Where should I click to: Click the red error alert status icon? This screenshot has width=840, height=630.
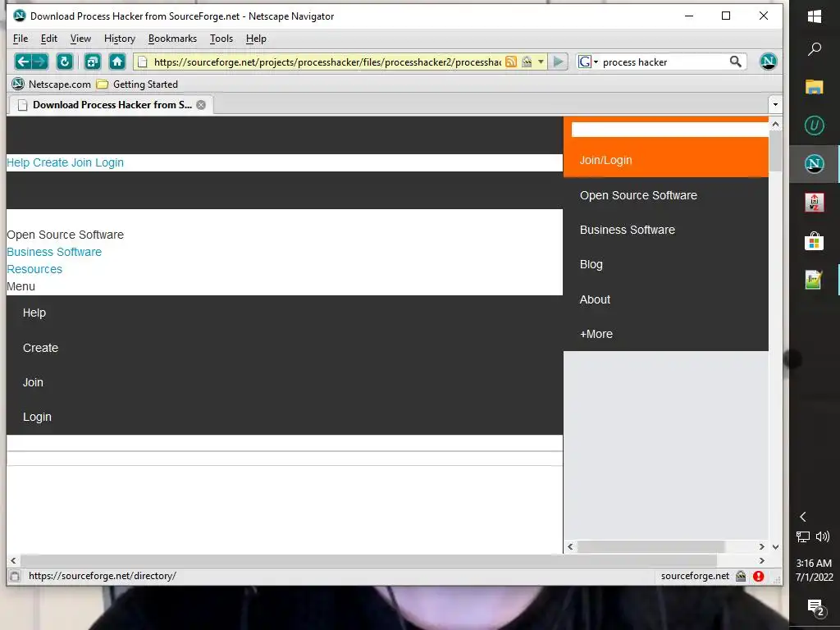758,577
